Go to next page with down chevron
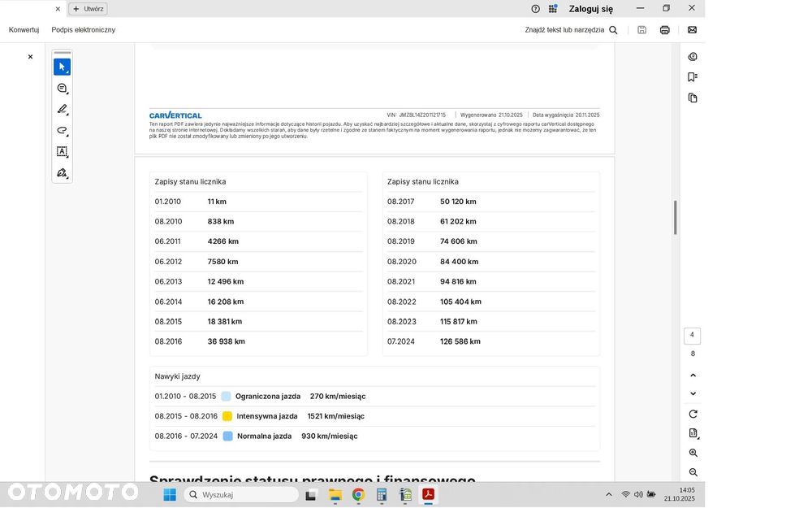Viewport: 812px width, 508px height. click(693, 393)
